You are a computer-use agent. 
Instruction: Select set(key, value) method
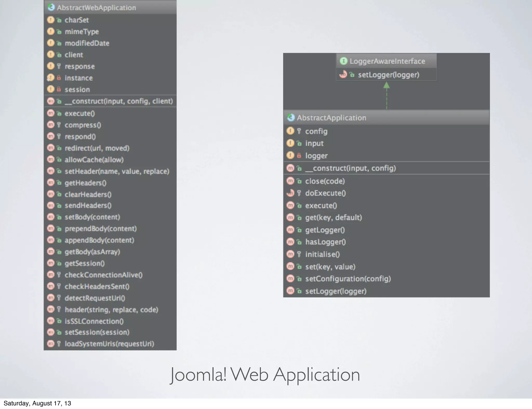(387, 267)
